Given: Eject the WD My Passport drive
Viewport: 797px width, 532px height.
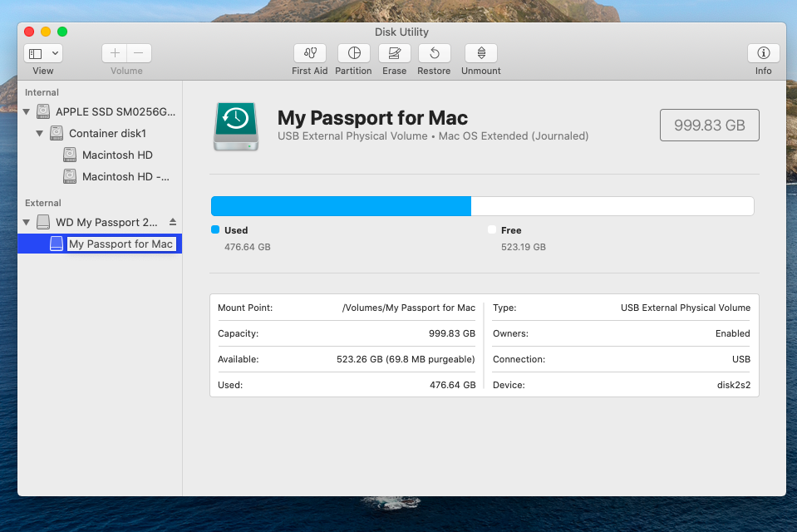Looking at the screenshot, I should pyautogui.click(x=173, y=222).
